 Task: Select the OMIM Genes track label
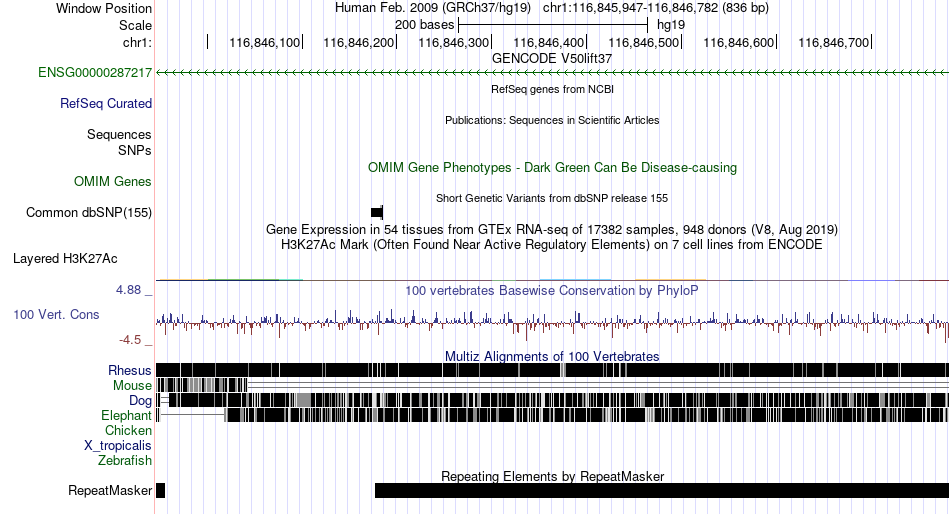[113, 181]
